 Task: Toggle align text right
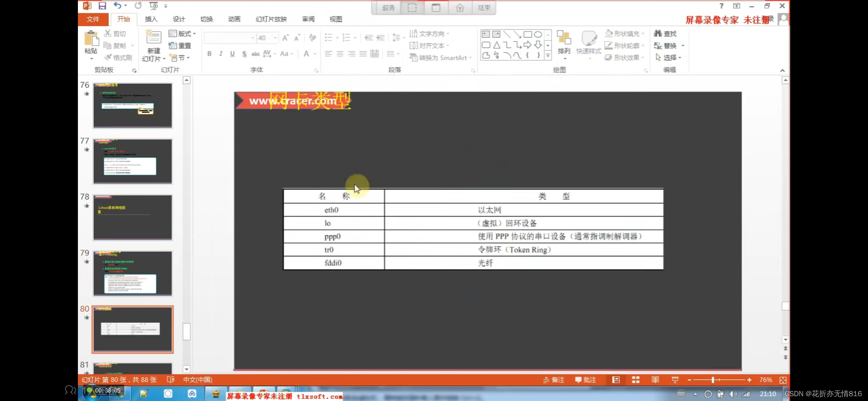pyautogui.click(x=352, y=54)
